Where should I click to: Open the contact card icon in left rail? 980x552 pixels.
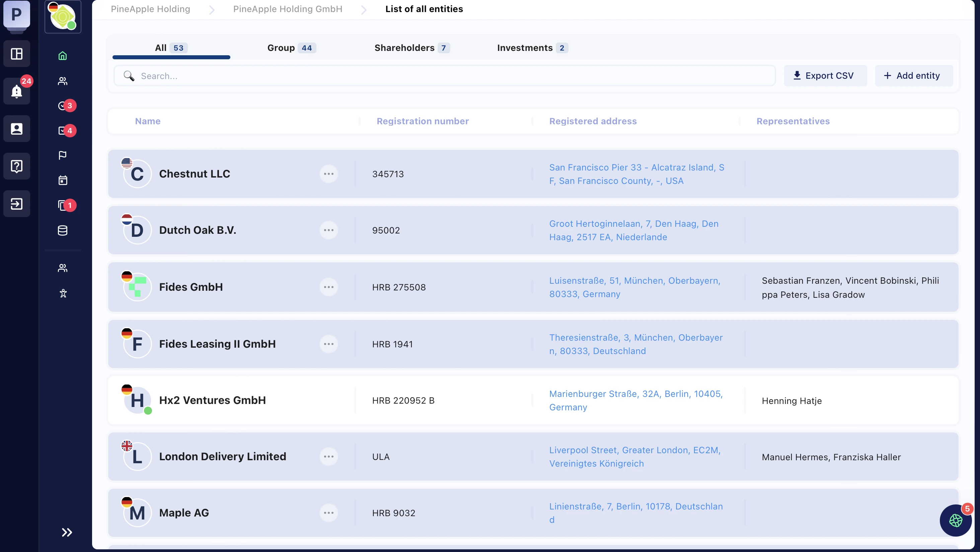16,129
